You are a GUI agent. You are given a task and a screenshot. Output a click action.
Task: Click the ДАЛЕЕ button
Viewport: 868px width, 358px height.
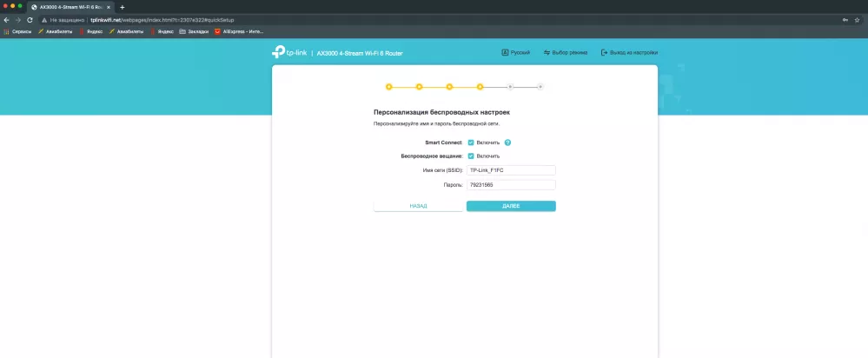pyautogui.click(x=511, y=206)
